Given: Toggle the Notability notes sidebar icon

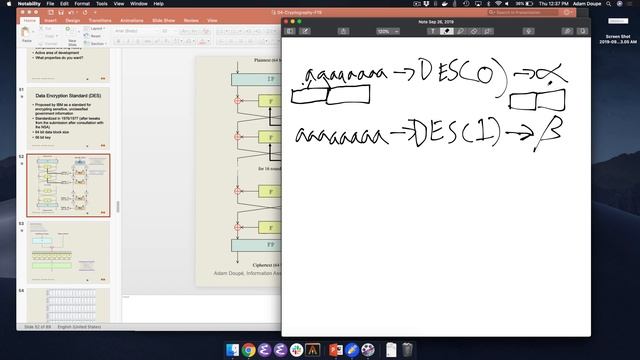Looking at the screenshot, I should [290, 31].
